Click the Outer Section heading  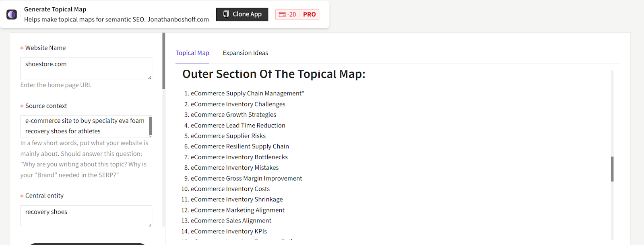274,74
